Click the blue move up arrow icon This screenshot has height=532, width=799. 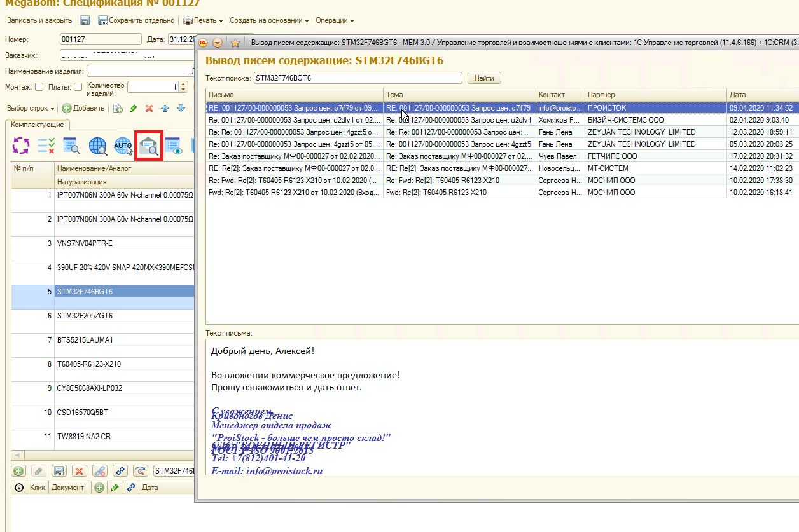(x=165, y=108)
